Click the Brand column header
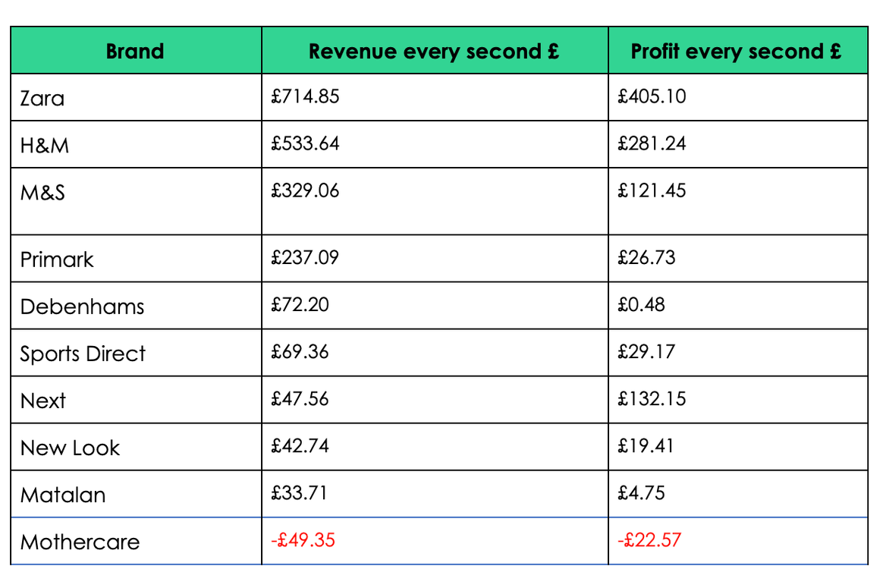The width and height of the screenshot is (883, 588). (x=135, y=52)
